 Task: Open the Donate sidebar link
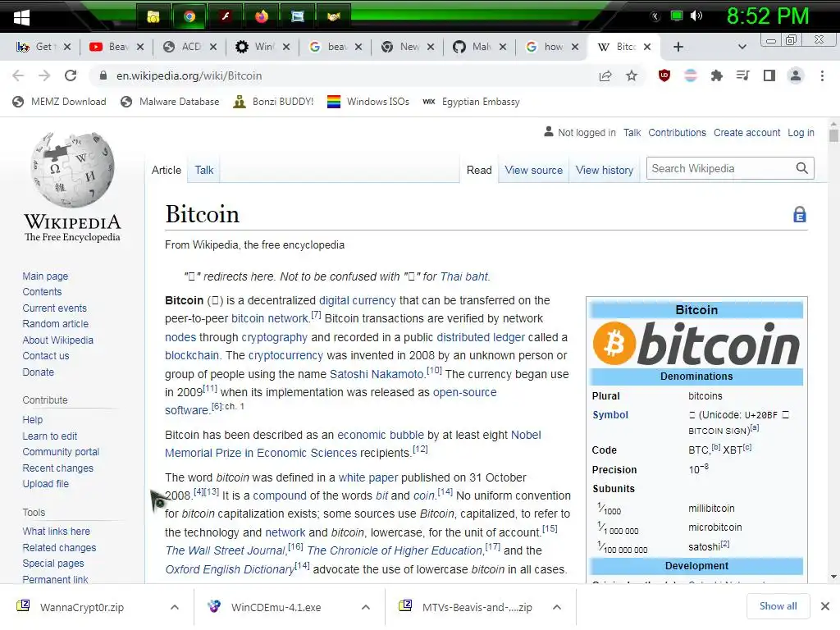(38, 372)
